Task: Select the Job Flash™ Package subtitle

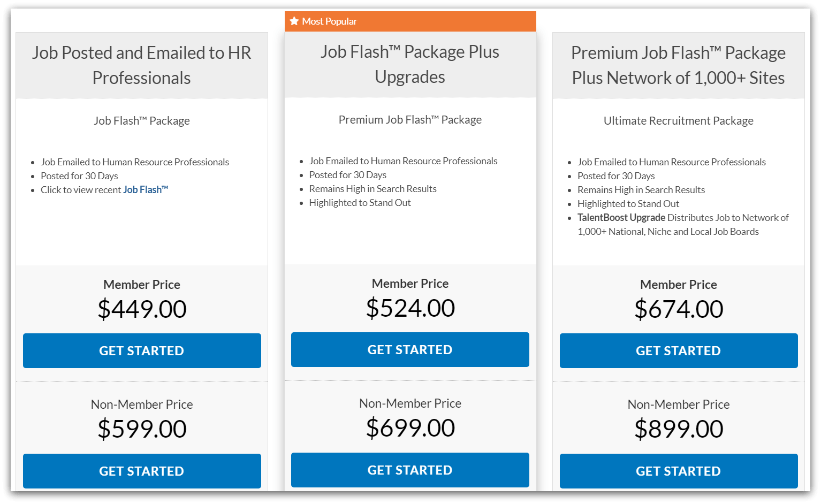Action: (141, 120)
